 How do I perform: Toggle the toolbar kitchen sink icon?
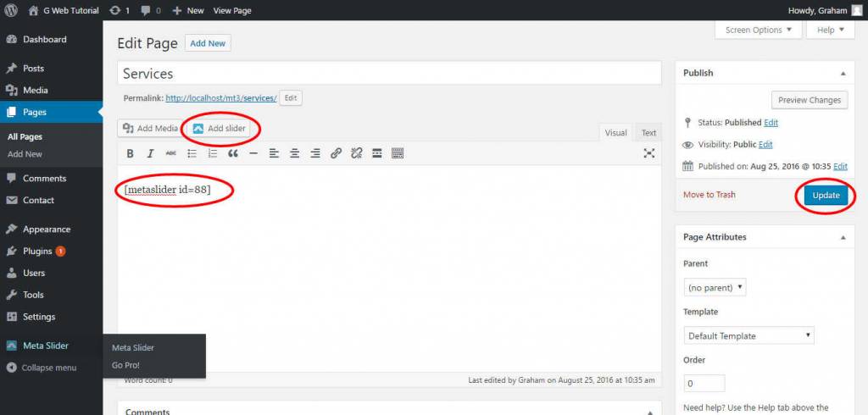[x=398, y=153]
